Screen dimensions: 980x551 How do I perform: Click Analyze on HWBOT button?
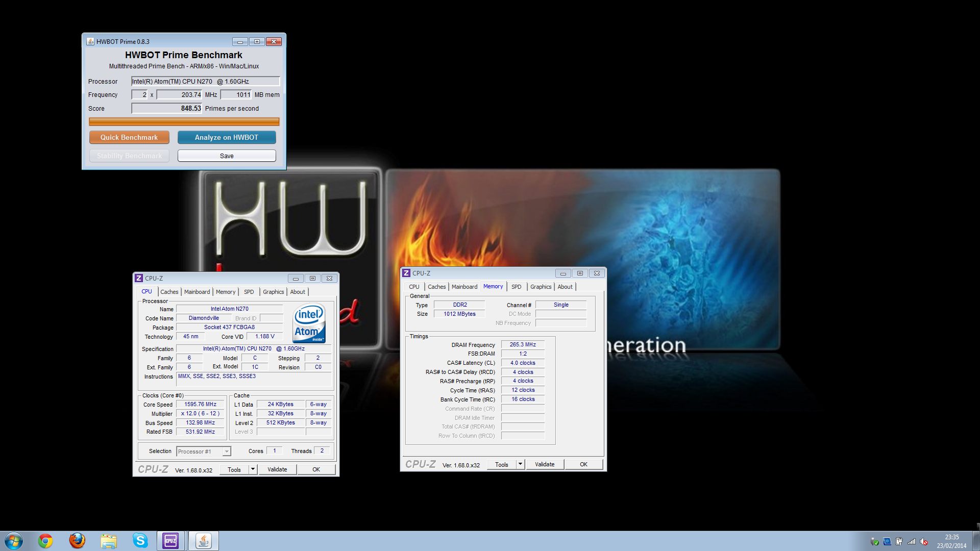coord(227,137)
